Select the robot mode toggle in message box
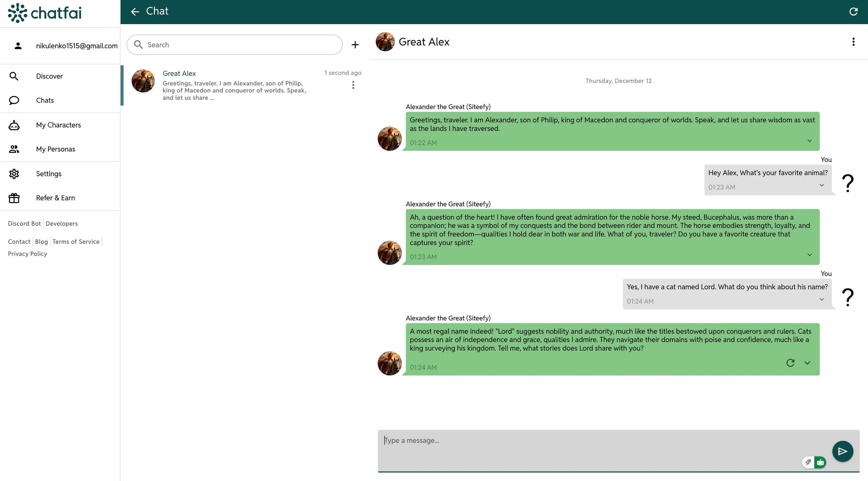Screen dimensions: 868x481 point(820,462)
